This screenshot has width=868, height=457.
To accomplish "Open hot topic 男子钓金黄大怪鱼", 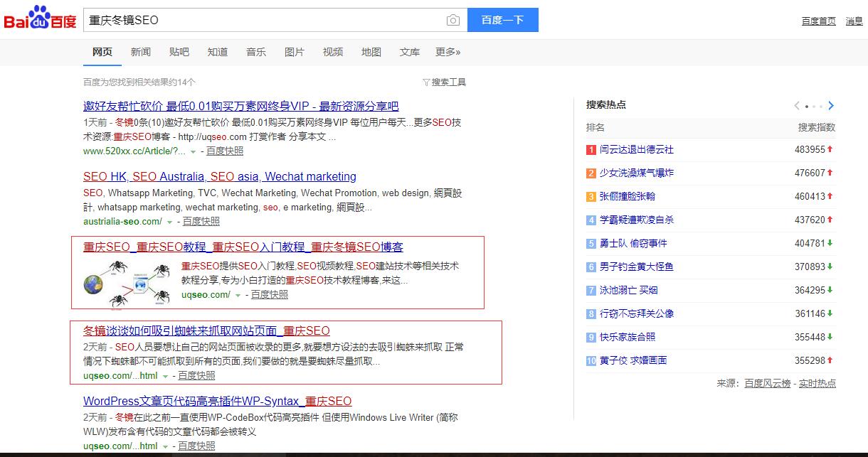I will click(x=637, y=267).
